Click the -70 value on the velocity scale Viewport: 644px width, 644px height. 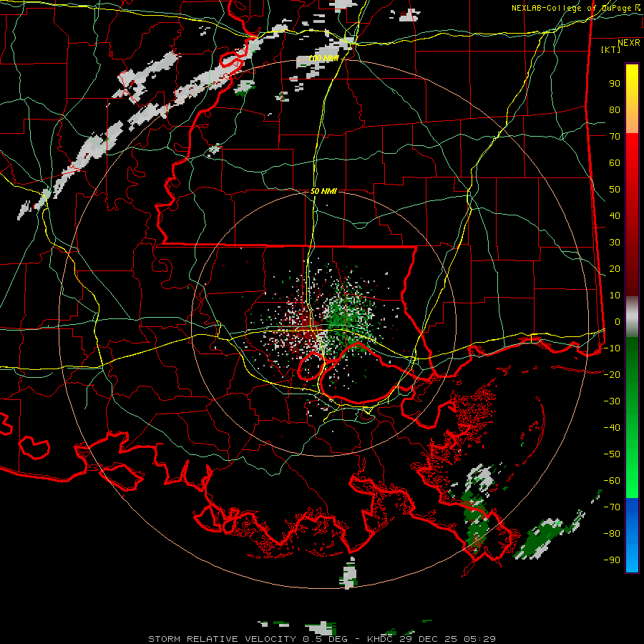coord(612,507)
